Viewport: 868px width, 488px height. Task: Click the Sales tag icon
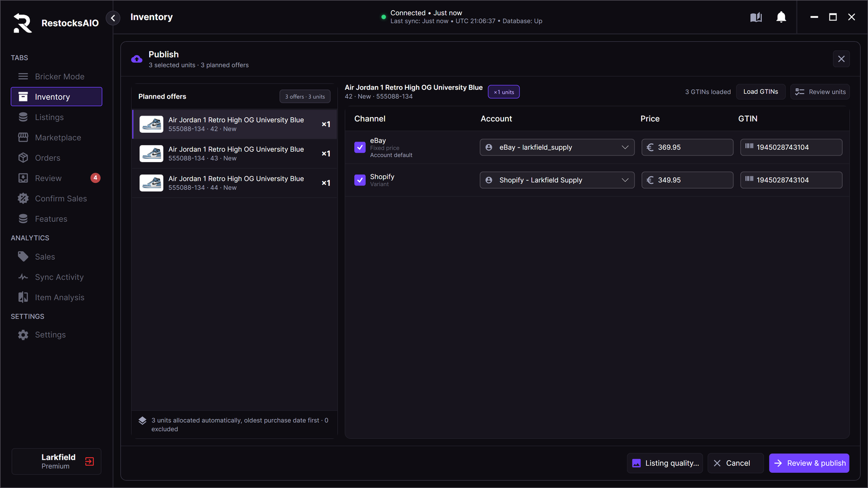(x=23, y=256)
